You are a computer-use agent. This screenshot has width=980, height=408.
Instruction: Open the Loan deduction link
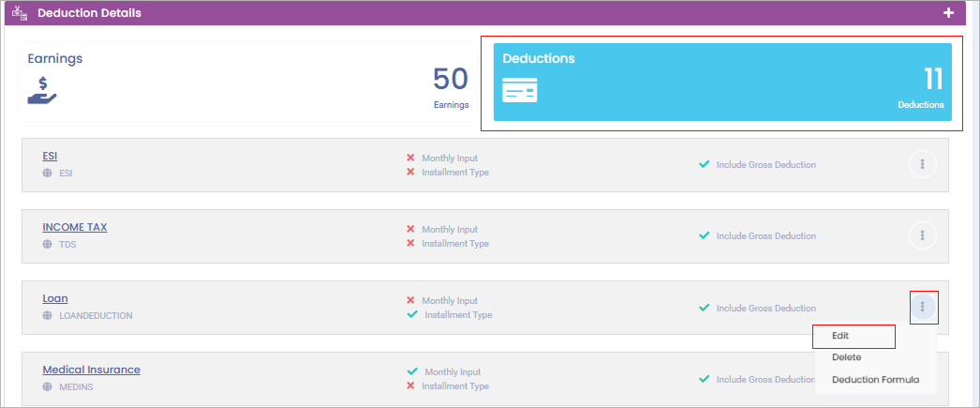pyautogui.click(x=55, y=298)
